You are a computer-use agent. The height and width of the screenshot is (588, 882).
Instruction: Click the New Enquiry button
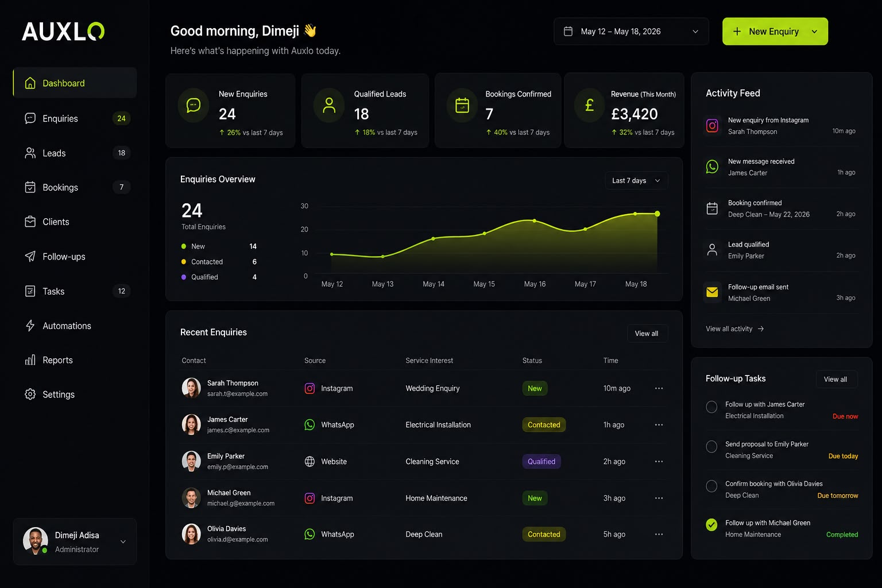tap(775, 32)
